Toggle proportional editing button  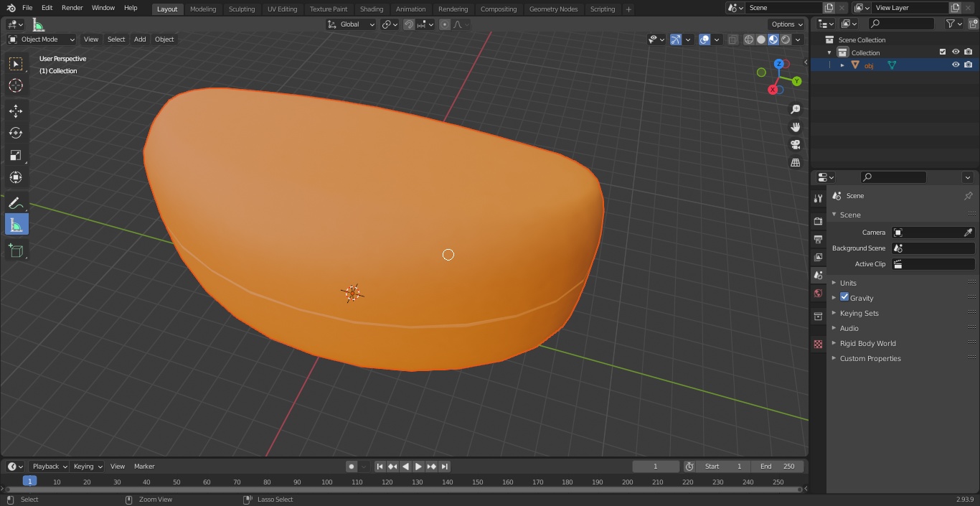[445, 24]
